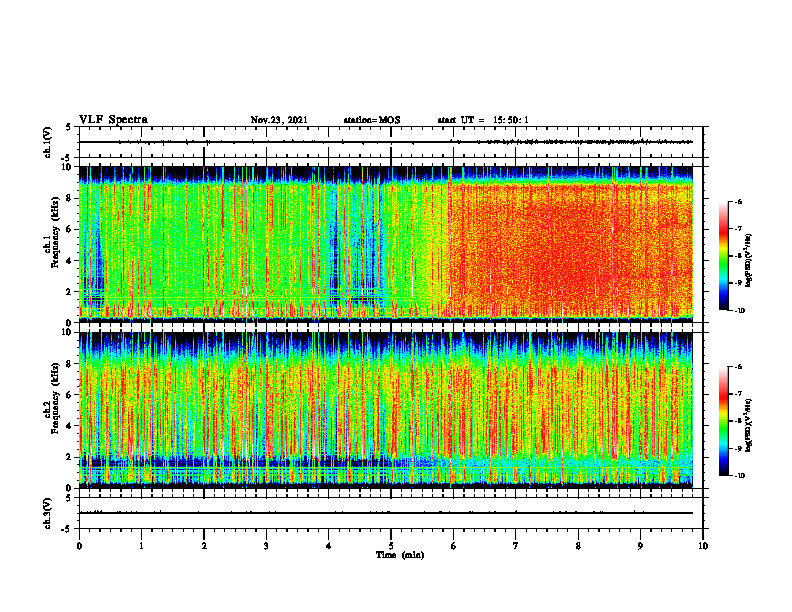Viewport: 792px width, 612px height.
Task: Click ch.2 frequency axis tick "8"
Action: 70,364
